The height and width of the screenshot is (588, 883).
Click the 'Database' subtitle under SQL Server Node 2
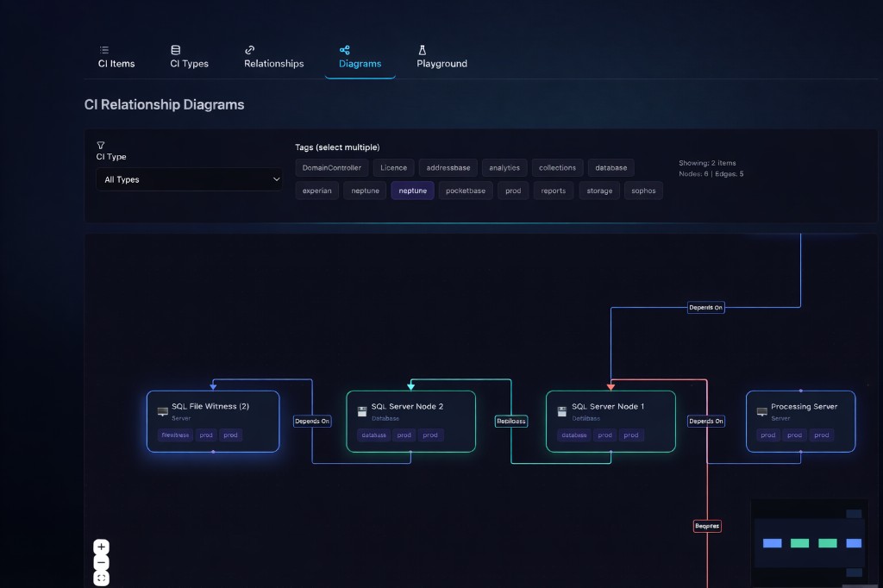385,418
